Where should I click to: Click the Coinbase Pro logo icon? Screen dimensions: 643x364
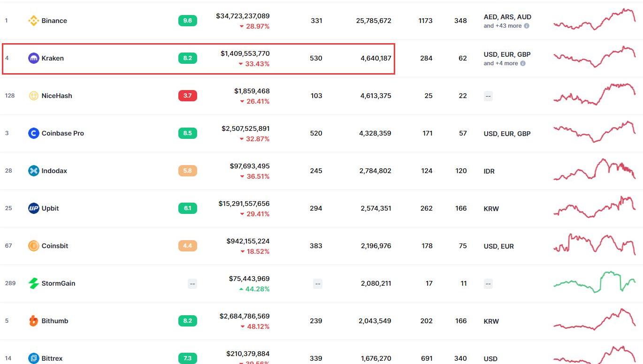point(33,133)
